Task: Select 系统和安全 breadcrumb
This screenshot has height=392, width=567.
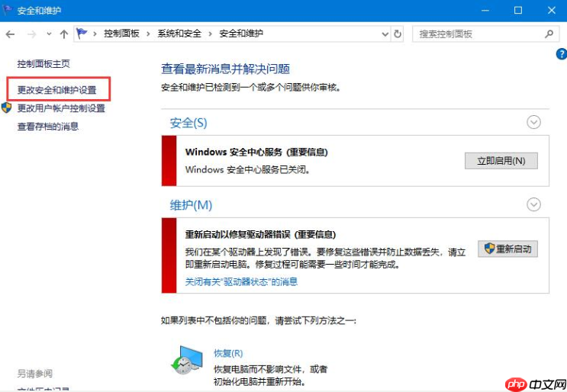Action: tap(179, 34)
